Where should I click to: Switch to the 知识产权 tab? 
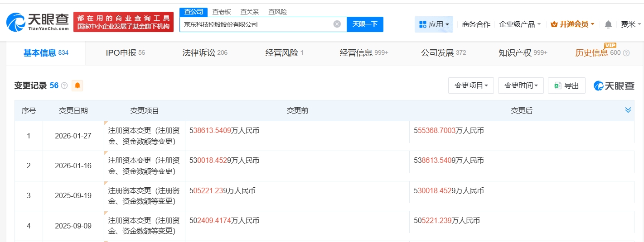pos(523,53)
